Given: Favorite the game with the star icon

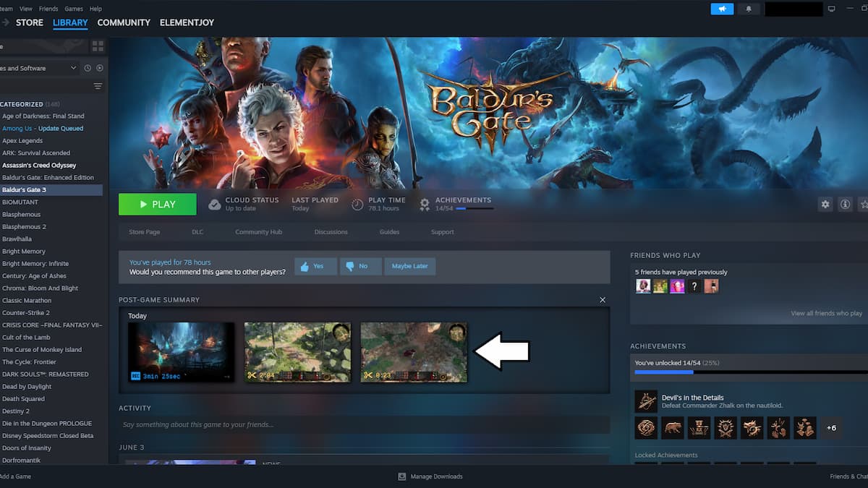Looking at the screenshot, I should point(863,204).
